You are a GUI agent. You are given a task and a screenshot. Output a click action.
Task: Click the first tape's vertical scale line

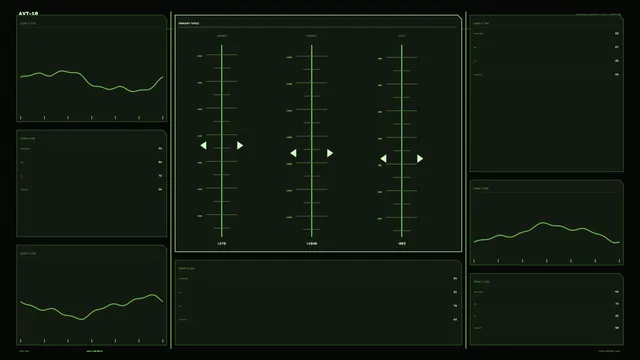[222, 141]
